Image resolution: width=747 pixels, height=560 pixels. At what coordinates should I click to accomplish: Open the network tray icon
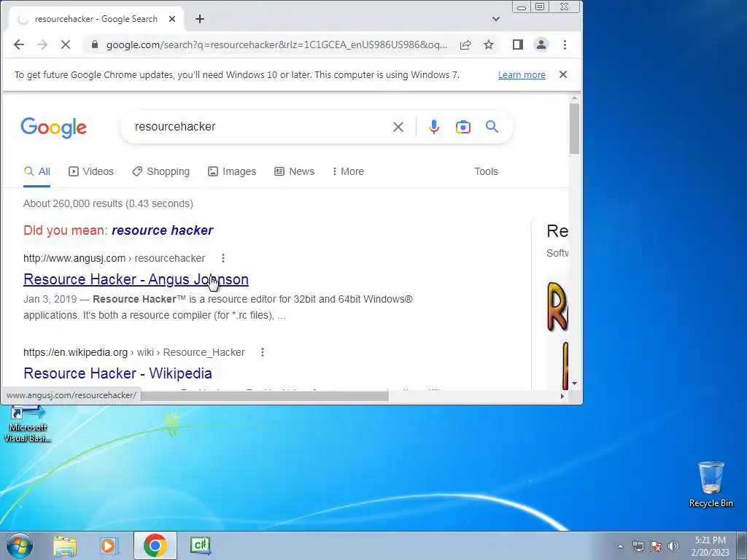(x=638, y=546)
